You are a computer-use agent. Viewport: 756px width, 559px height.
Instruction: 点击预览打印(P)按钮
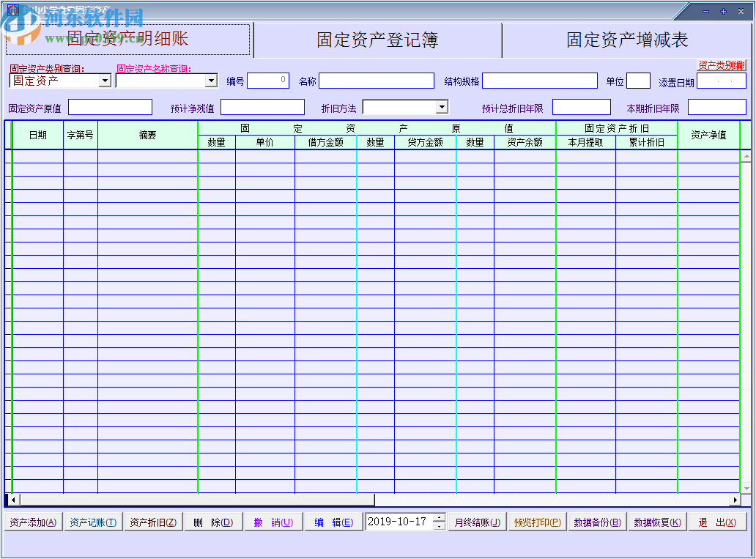(x=535, y=522)
